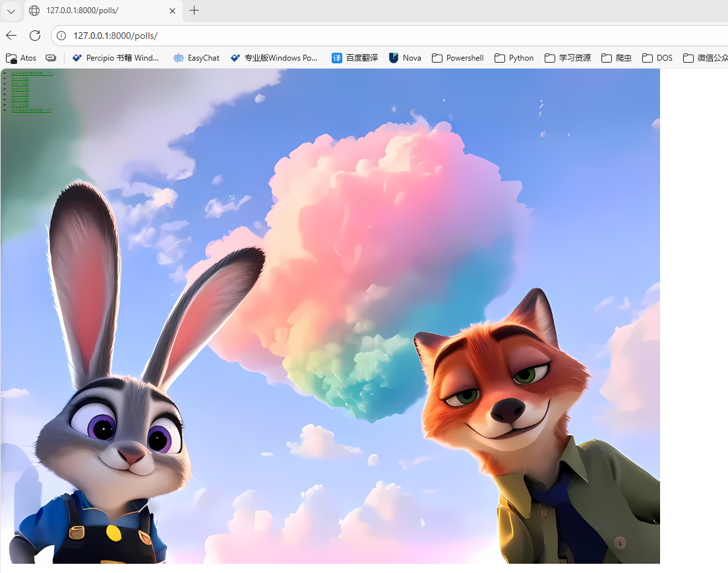Open the 第六个问题 poll link
728x573 pixels.
click(20, 78)
